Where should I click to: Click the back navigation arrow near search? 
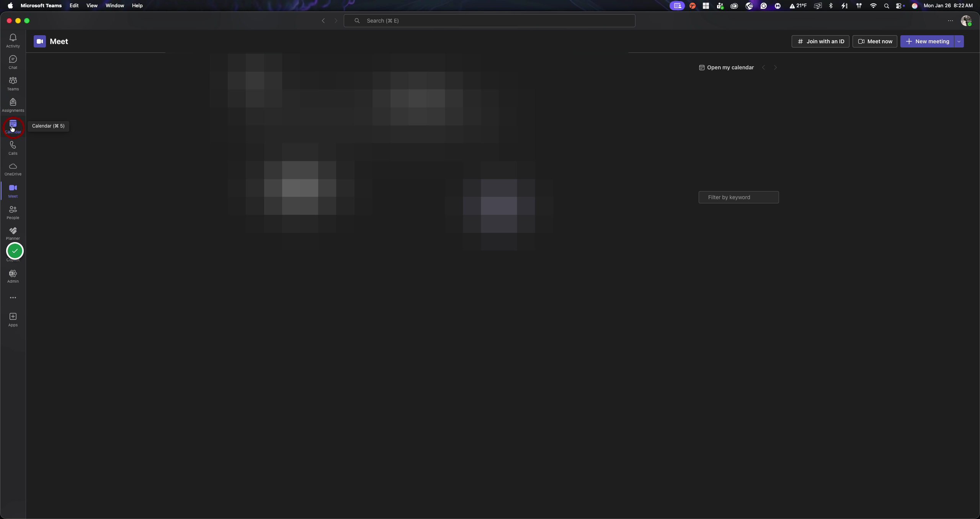point(323,21)
